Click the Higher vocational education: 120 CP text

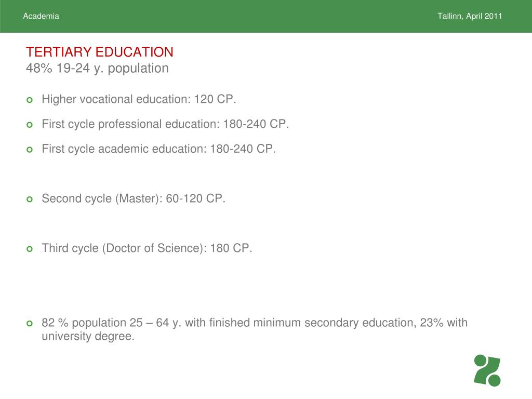tap(139, 99)
